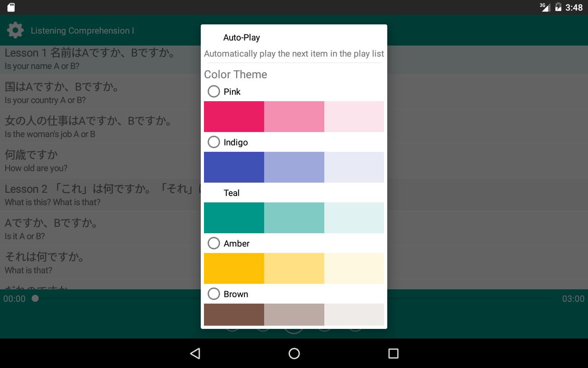Select the Brown color theme radio button
Viewport: 588px width, 368px height.
[x=214, y=293]
